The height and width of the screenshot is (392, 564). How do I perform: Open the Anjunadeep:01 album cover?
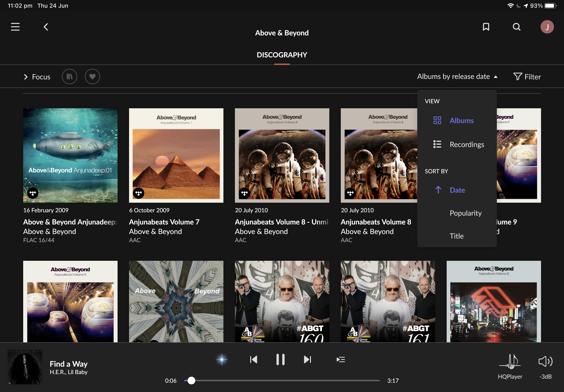click(x=70, y=155)
